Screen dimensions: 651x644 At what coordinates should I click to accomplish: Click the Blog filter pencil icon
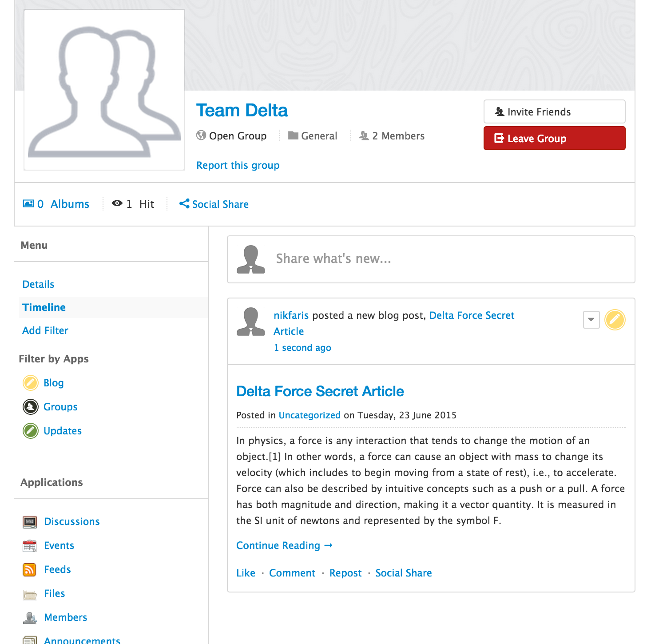31,383
